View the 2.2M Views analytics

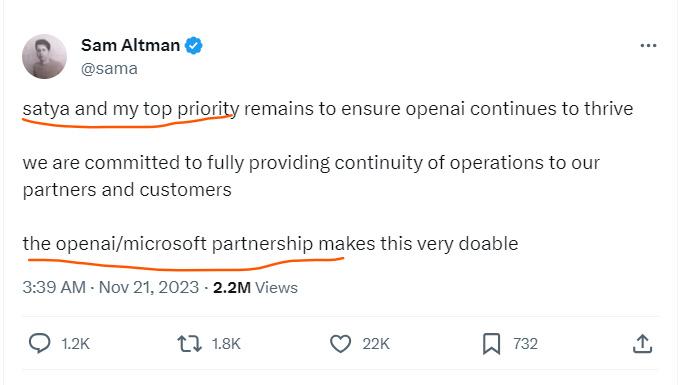click(255, 287)
